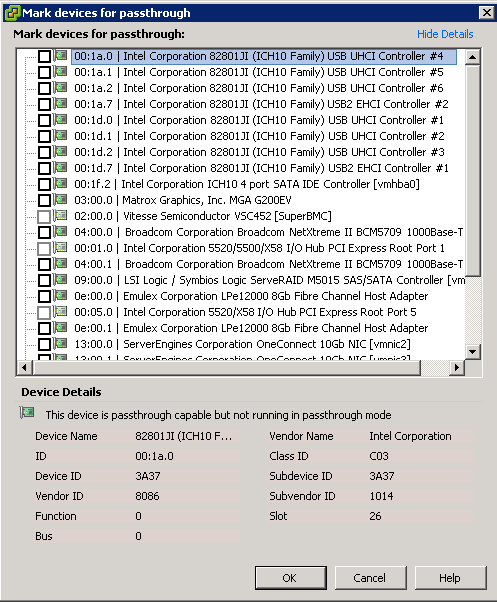497x602 pixels.
Task: Confirm the selection with the OK button
Action: tap(291, 577)
